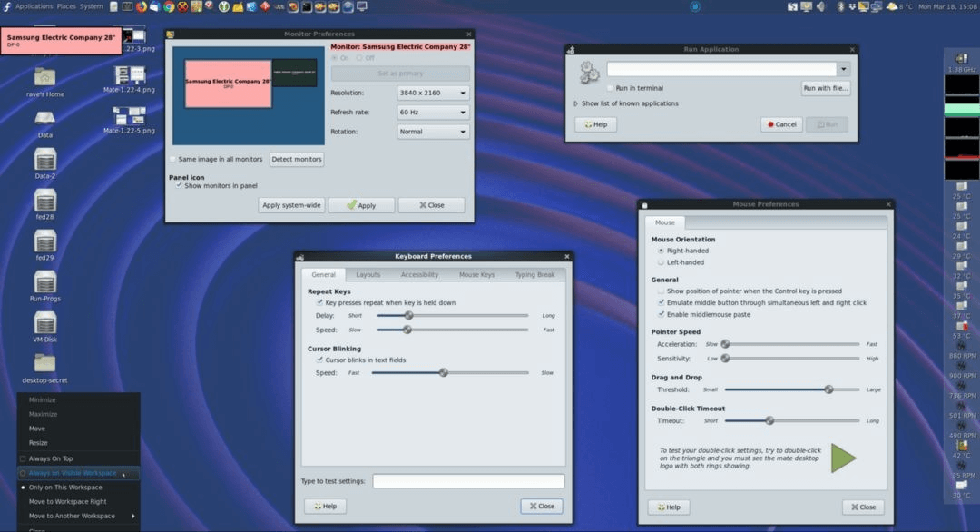Open the desktop-secret folder

pyautogui.click(x=44, y=363)
